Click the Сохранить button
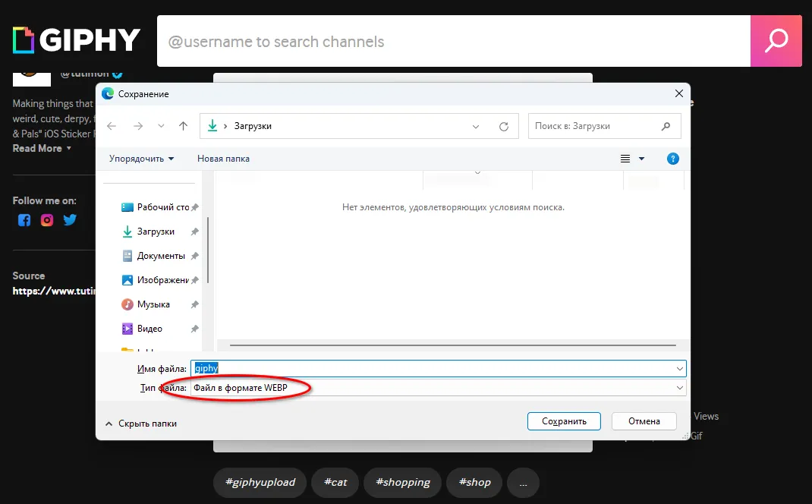This screenshot has width=812, height=504. [x=564, y=421]
